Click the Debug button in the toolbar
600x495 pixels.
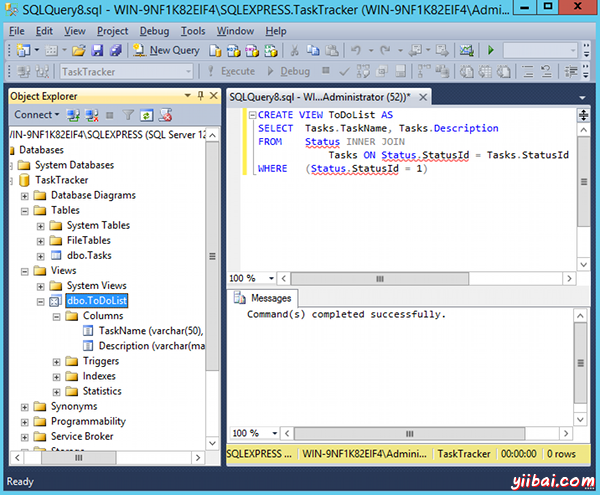pos(288,72)
